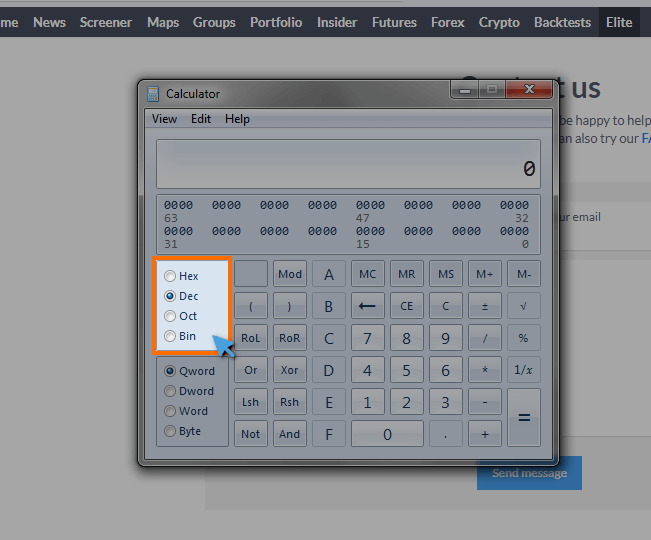Viewport: 651px width, 540px height.
Task: Select the Hex radio button
Action: 170,276
